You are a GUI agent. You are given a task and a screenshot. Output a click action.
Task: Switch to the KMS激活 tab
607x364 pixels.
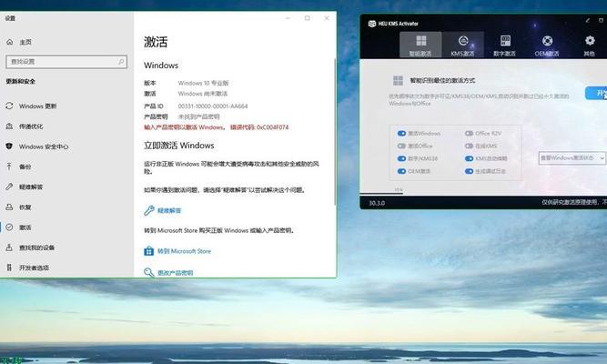click(x=462, y=45)
